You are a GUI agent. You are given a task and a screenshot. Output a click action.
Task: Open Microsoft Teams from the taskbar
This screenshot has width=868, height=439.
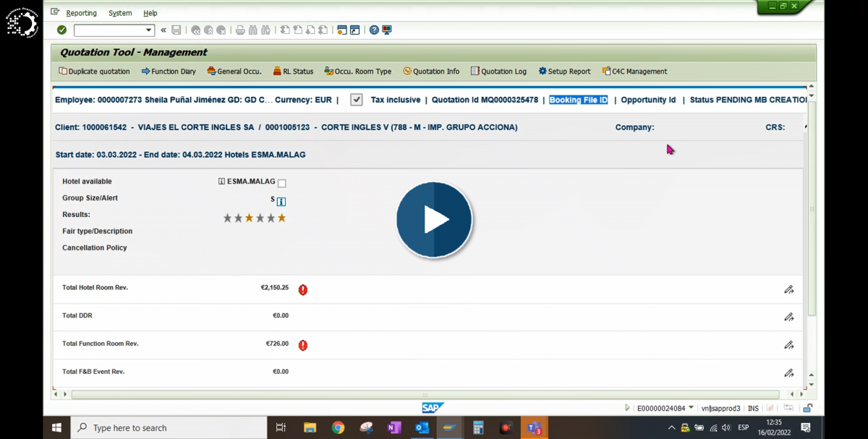tap(535, 428)
